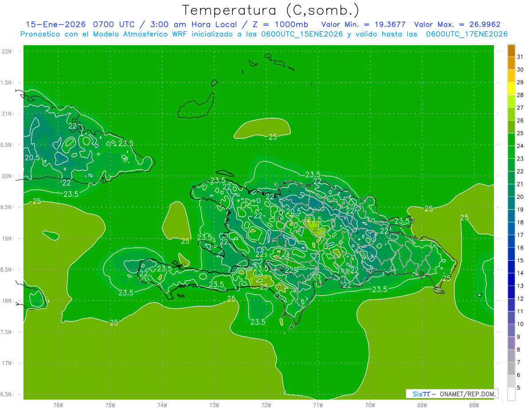Click the '20N' latitude axis label
This screenshot has width=532, height=411.
coord(8,176)
